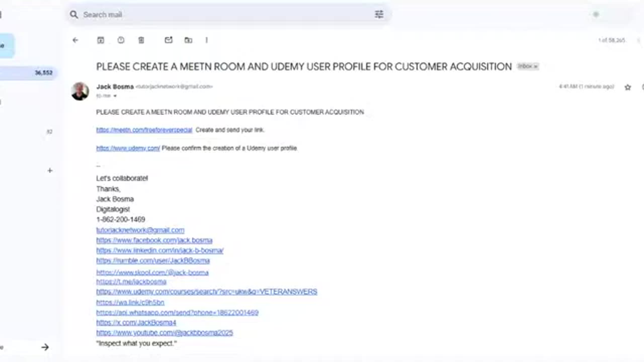Click the search magnifier icon
The image size is (644, 362).
[74, 15]
